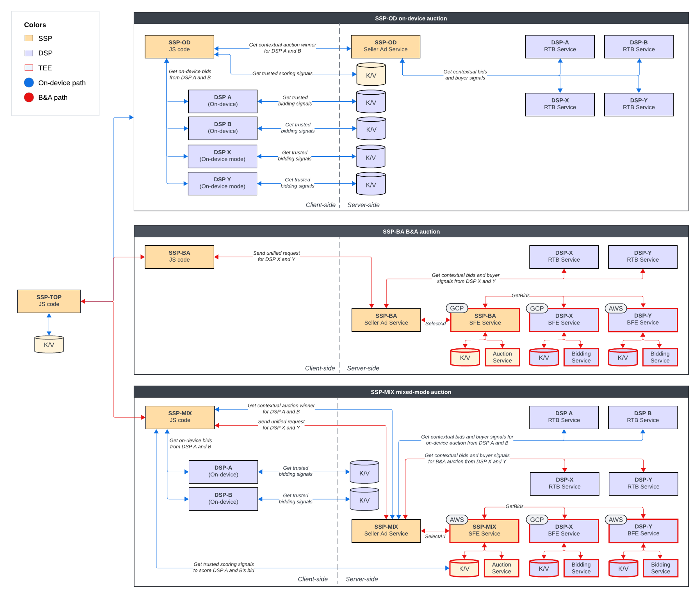
Task: Select the SSP-OD Seller Ad Service box
Action: 386,46
